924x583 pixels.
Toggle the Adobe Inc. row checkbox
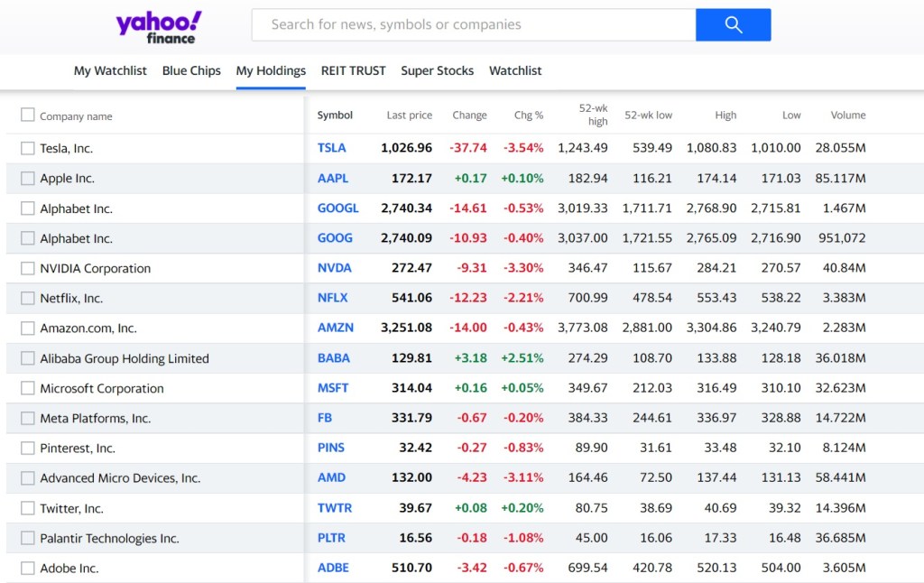point(28,569)
